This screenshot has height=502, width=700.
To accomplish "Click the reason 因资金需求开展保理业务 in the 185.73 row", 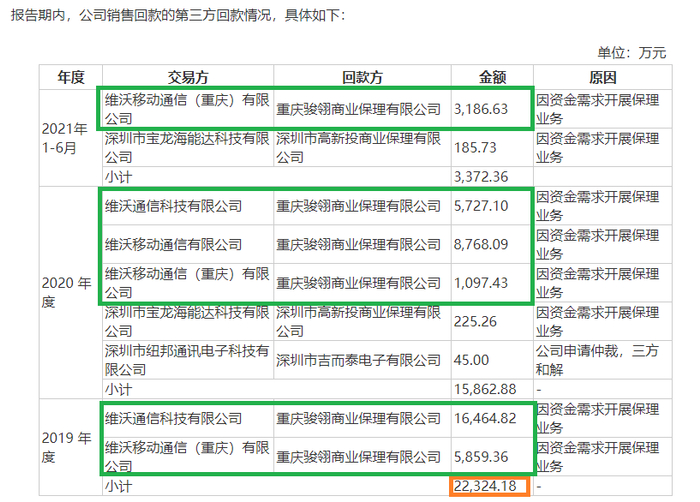I will (597, 148).
